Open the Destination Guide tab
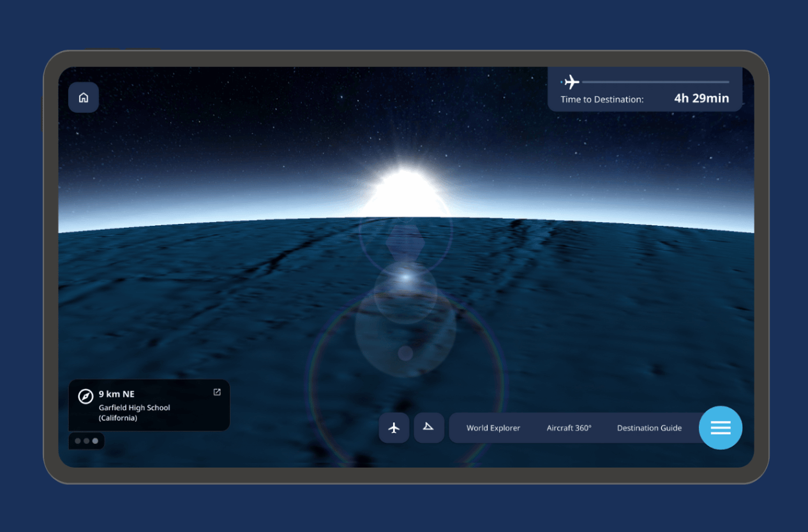The width and height of the screenshot is (808, 532). tap(649, 428)
